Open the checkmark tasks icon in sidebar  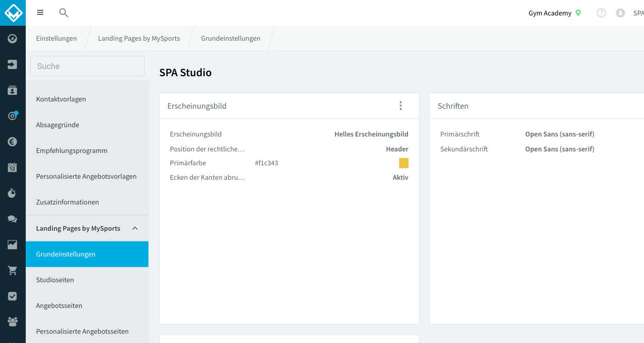click(x=12, y=296)
